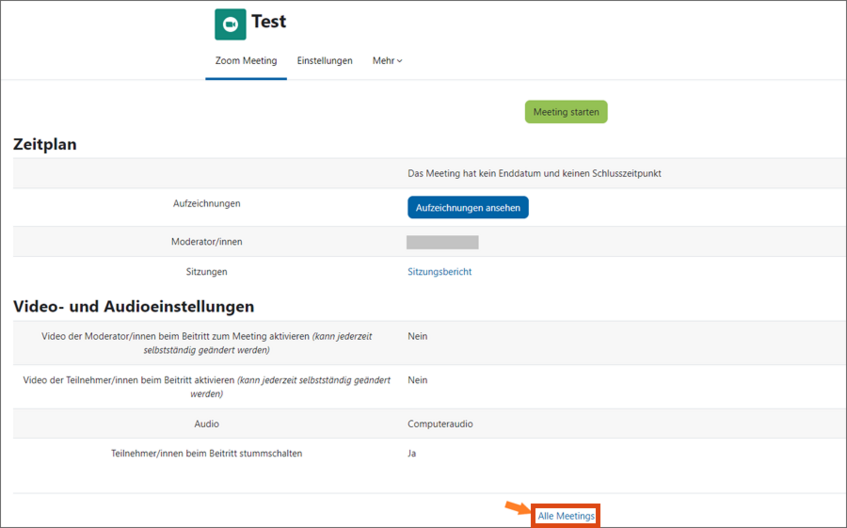
Task: Click the green Zoom camera icon
Action: [230, 24]
